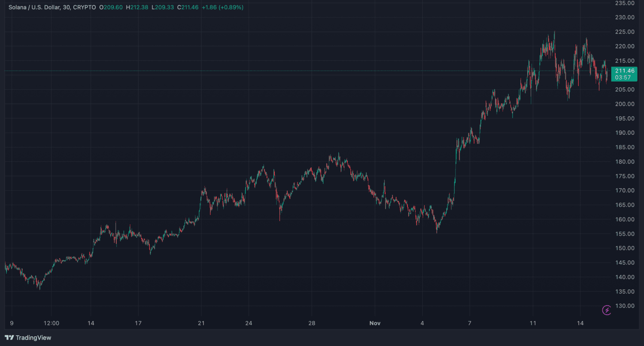Viewport: 644px width, 346px height.
Task: Click the 140.00 price axis label
Action: [x=625, y=277]
